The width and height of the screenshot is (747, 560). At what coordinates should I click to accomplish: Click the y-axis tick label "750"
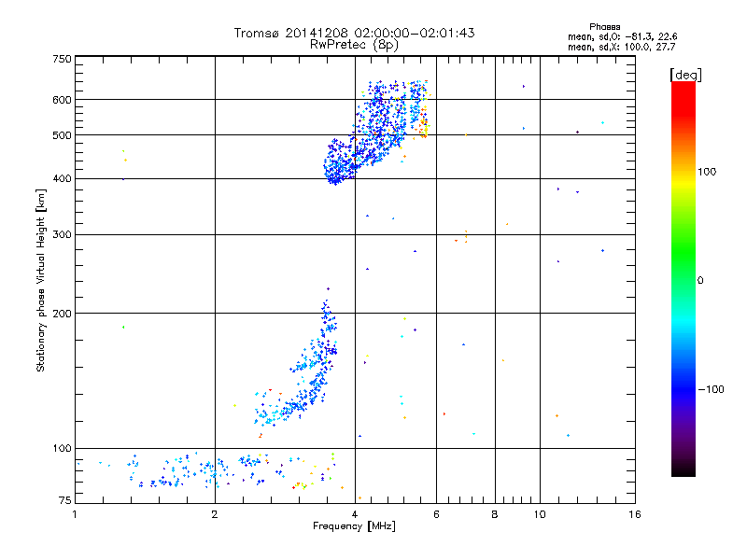pyautogui.click(x=62, y=59)
